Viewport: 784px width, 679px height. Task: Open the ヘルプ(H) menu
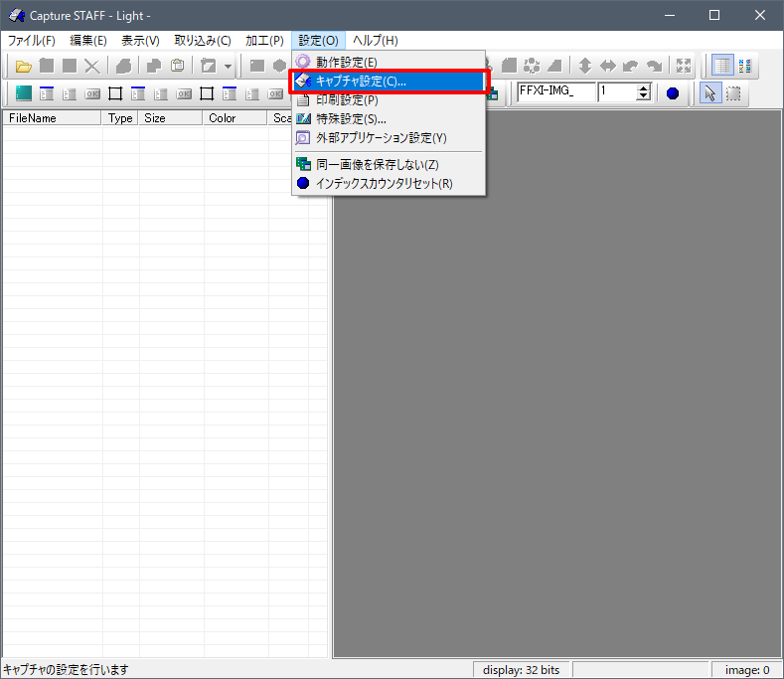coord(376,41)
